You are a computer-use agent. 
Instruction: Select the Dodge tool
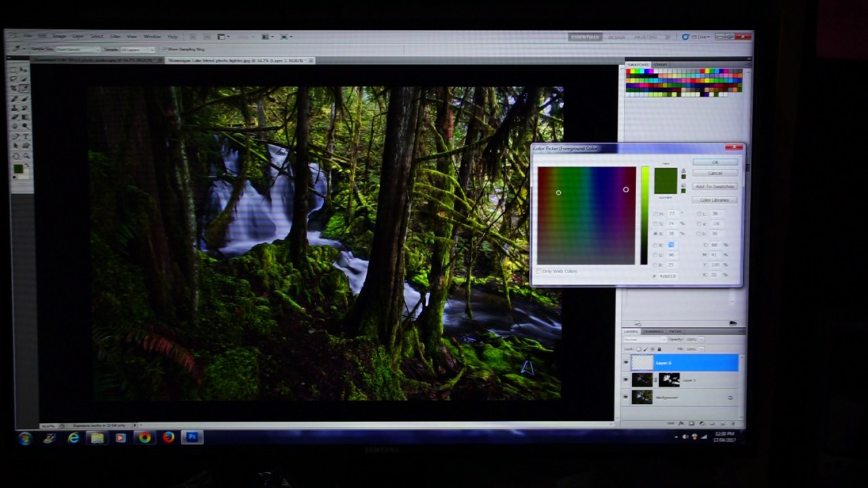tap(25, 125)
